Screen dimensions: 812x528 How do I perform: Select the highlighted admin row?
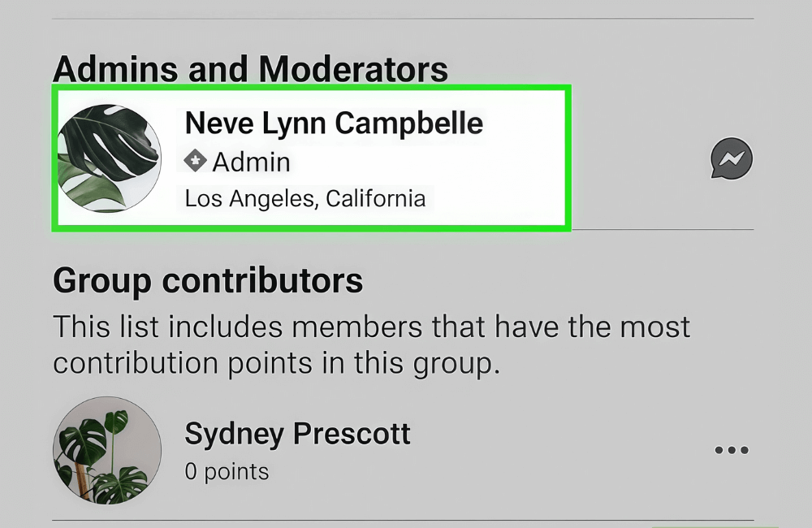pyautogui.click(x=311, y=158)
